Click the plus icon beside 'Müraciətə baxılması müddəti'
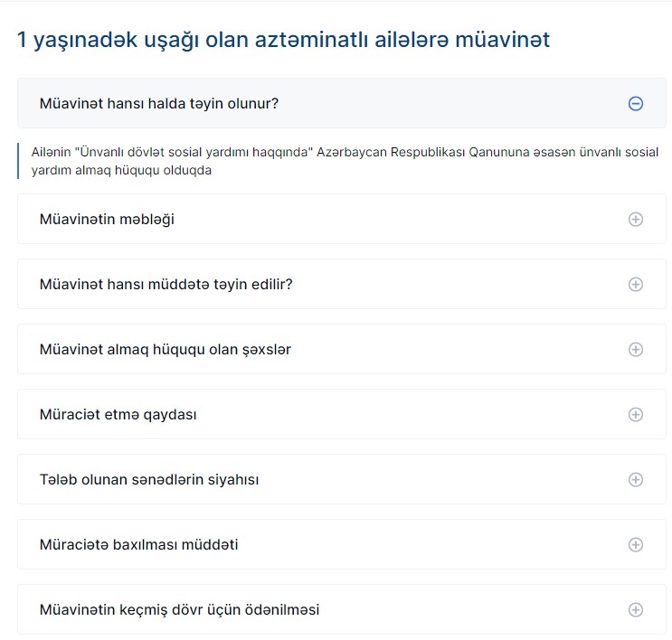Image resolution: width=672 pixels, height=640 pixels. pyautogui.click(x=635, y=545)
